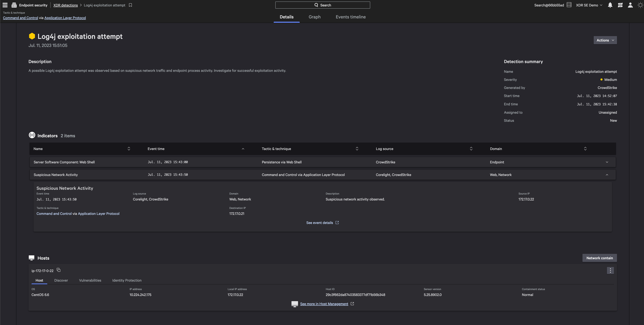Collapse the Suspicious Network Activity row
This screenshot has height=325, width=644.
click(x=607, y=175)
